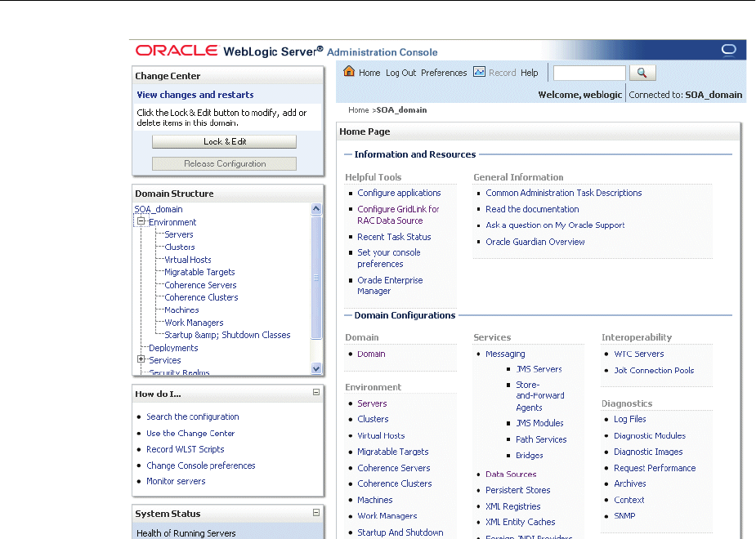The width and height of the screenshot is (756, 539).
Task: Select Machines in Domain Structure tree
Action: click(x=181, y=310)
